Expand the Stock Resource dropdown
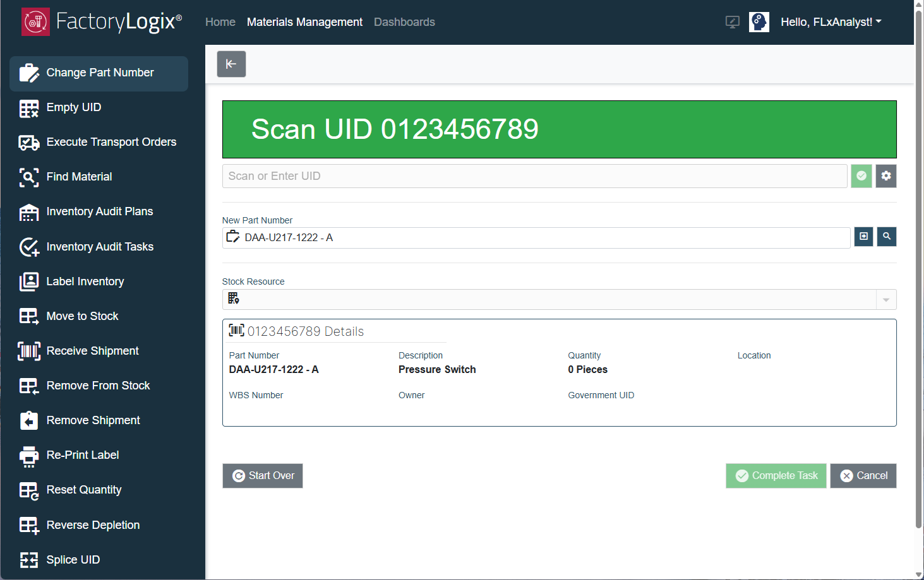Image resolution: width=924 pixels, height=580 pixels. tap(885, 300)
